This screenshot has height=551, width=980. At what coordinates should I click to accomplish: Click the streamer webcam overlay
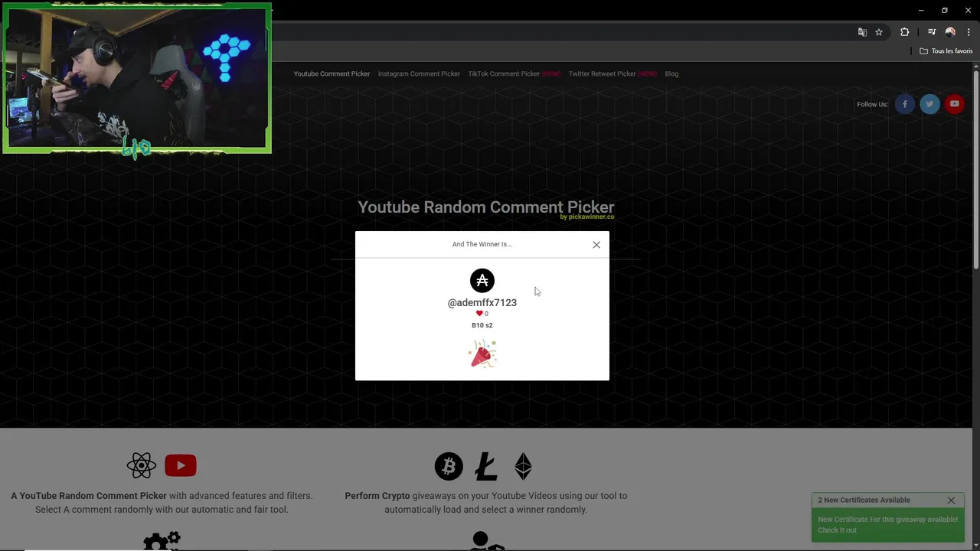[137, 78]
